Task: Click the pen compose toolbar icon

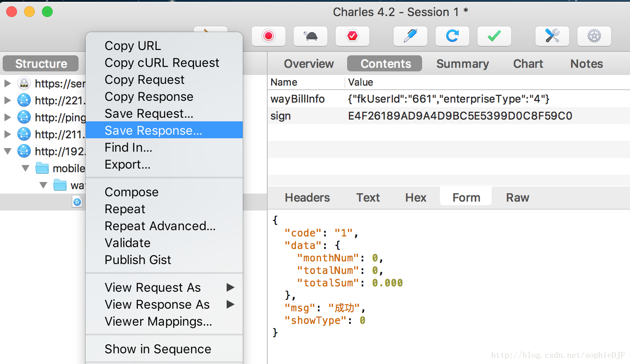Action: pos(410,36)
